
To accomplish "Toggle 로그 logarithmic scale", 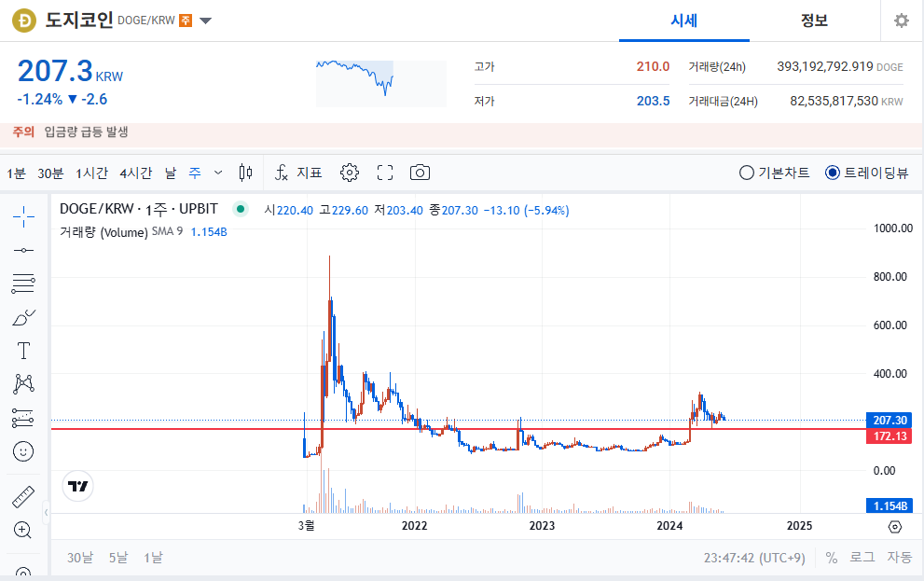I will coord(862,558).
